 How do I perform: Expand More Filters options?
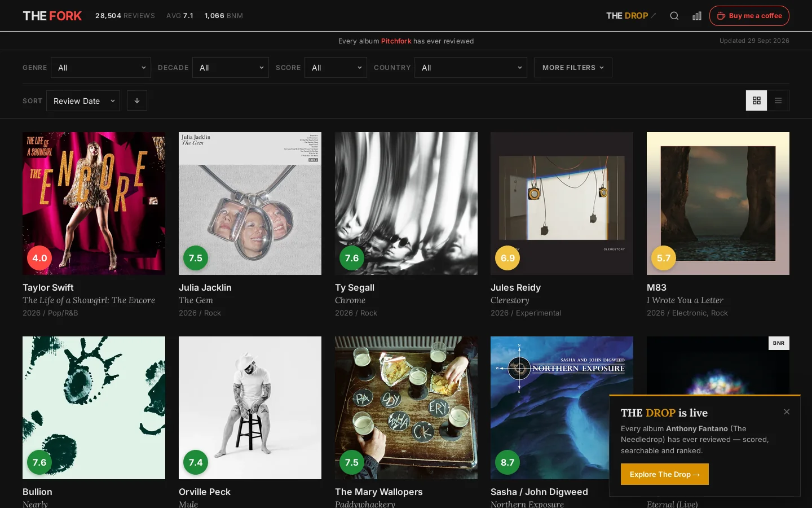click(x=573, y=68)
